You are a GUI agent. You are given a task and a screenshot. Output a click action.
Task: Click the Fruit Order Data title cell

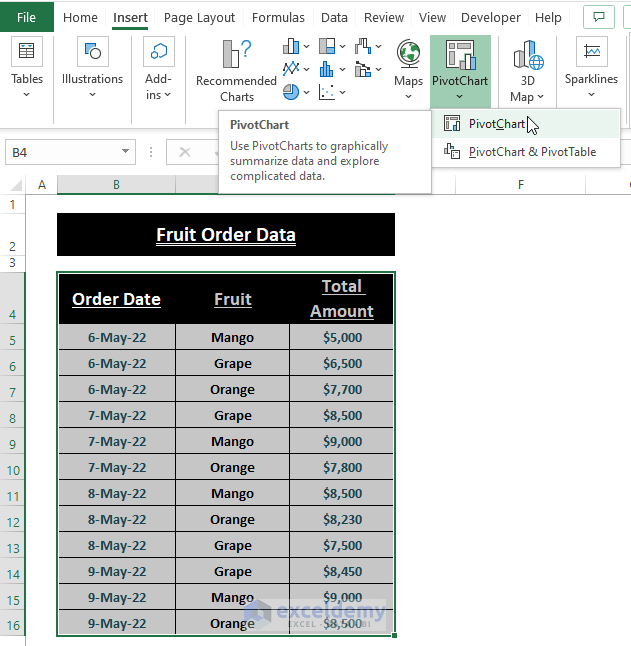pos(226,234)
